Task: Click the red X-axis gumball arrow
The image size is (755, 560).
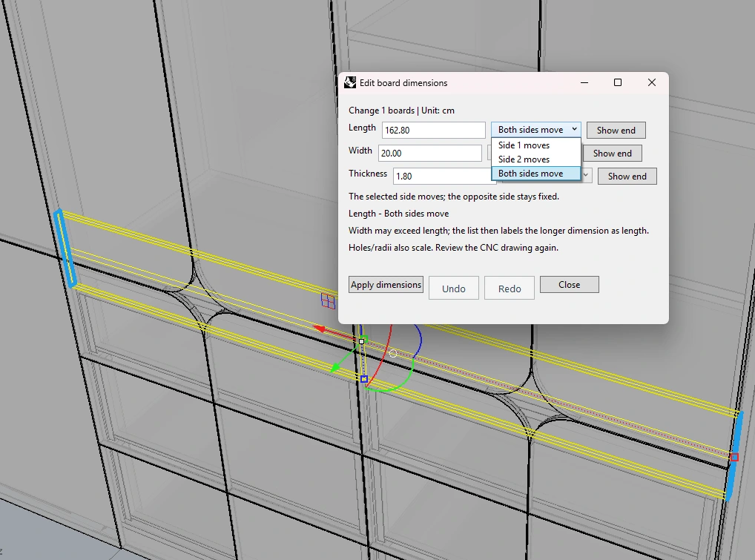Action: [x=320, y=329]
